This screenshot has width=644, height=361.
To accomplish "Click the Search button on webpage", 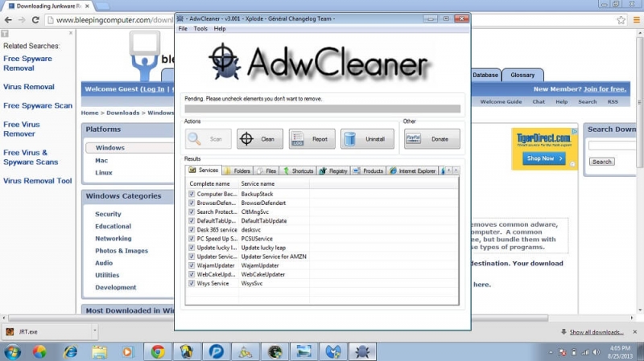I will click(x=601, y=162).
